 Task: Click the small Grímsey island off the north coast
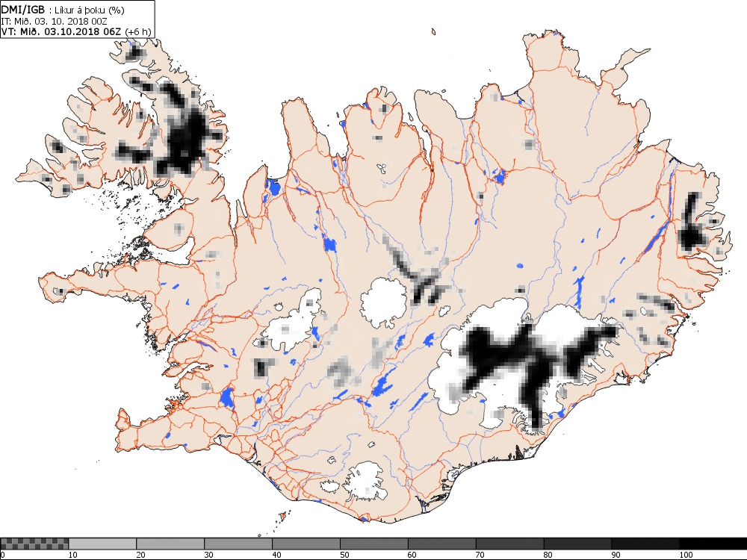[x=433, y=32]
